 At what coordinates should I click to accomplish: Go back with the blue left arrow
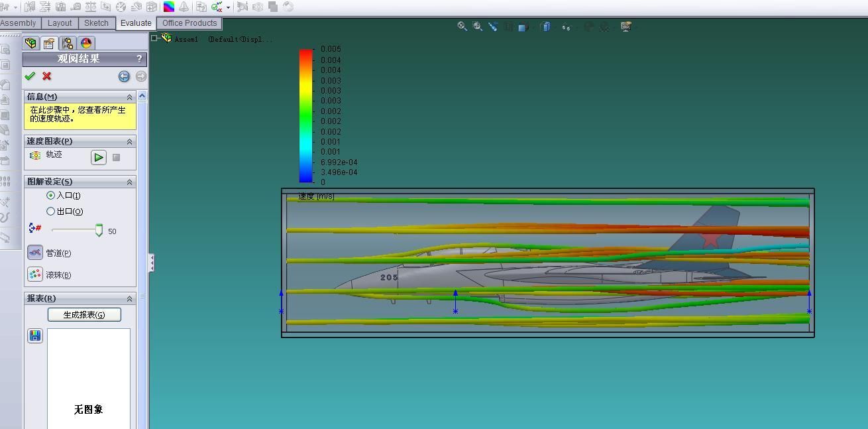(x=124, y=76)
